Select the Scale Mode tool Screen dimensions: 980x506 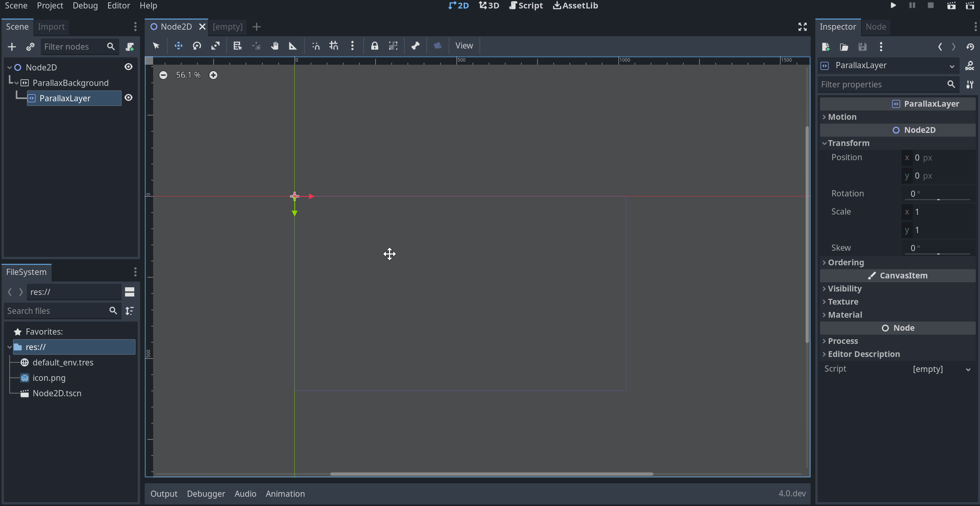point(215,46)
